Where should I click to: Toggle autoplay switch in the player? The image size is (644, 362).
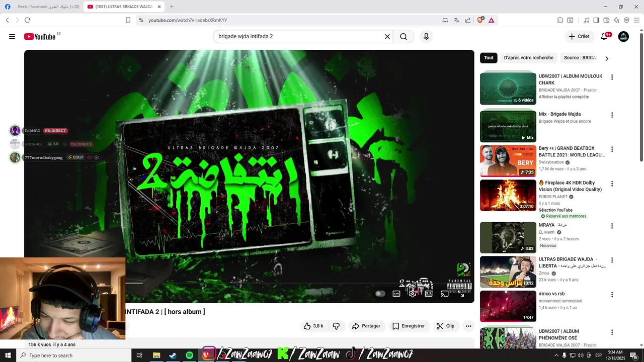click(380, 294)
